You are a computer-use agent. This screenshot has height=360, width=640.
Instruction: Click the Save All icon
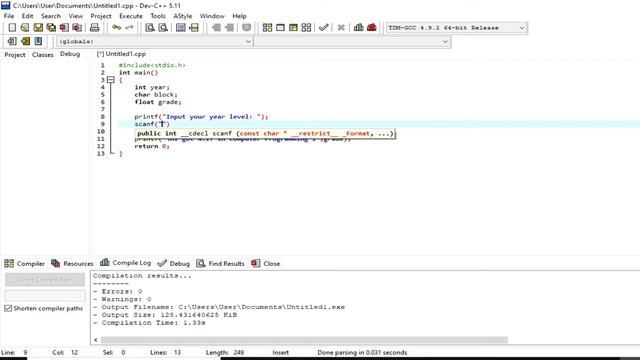(51, 27)
